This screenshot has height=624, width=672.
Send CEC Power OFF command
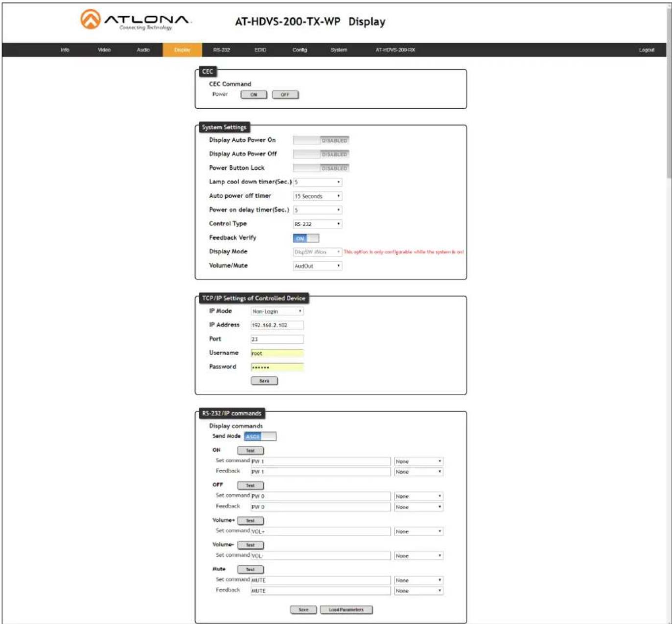click(x=285, y=95)
